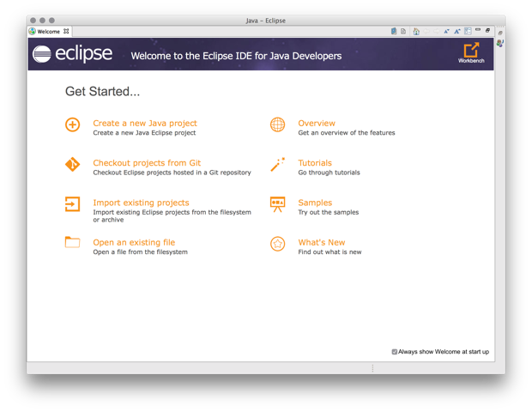
Task: Click the Magnify font size toolbar icon
Action: tap(457, 32)
